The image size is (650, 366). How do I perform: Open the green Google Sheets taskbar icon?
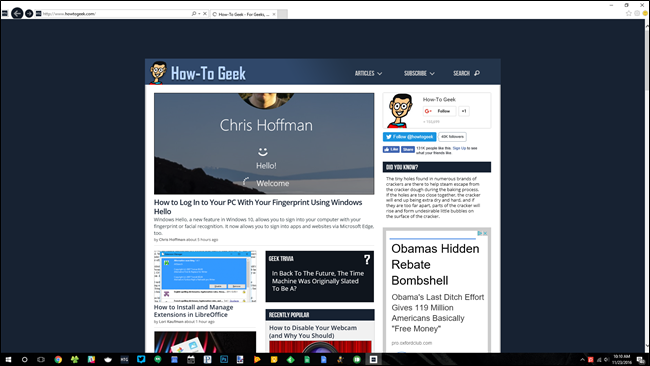pyautogui.click(x=307, y=359)
